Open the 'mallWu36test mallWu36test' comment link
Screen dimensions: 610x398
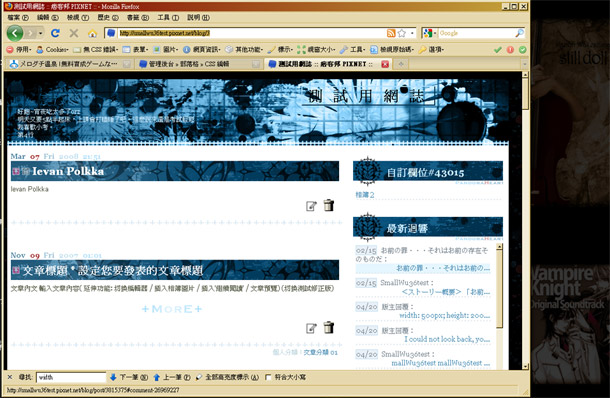[441, 363]
